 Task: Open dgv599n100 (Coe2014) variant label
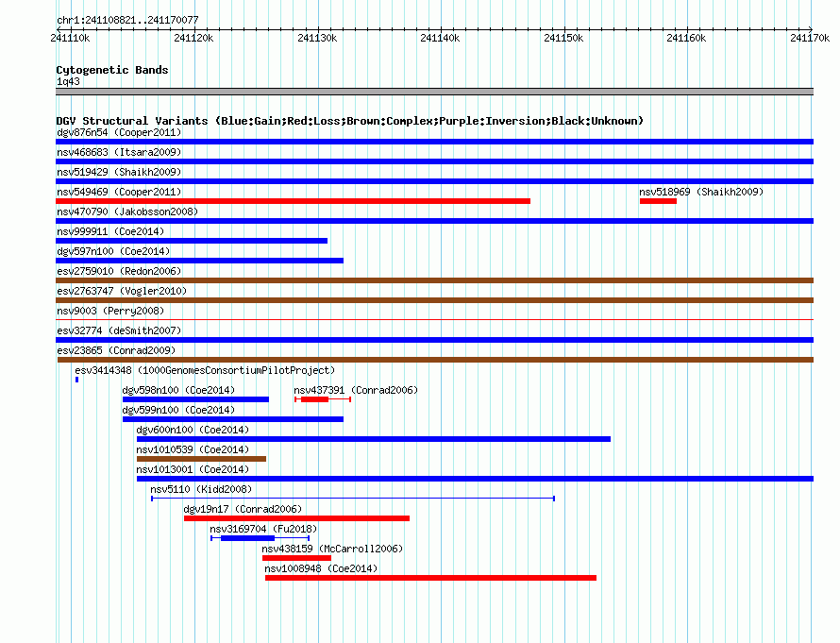click(178, 410)
